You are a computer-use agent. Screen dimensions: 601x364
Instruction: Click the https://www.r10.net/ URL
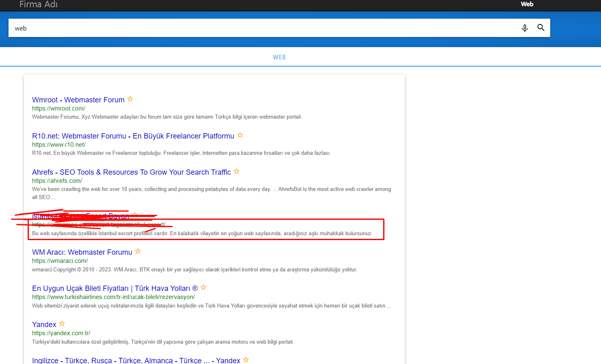pos(59,145)
